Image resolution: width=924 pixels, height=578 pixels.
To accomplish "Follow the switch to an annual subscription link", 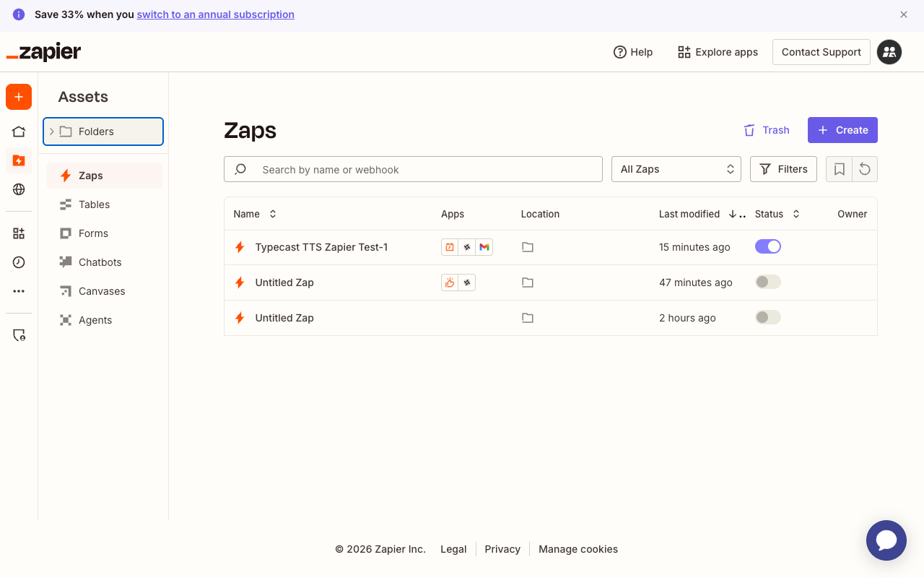I will point(216,14).
